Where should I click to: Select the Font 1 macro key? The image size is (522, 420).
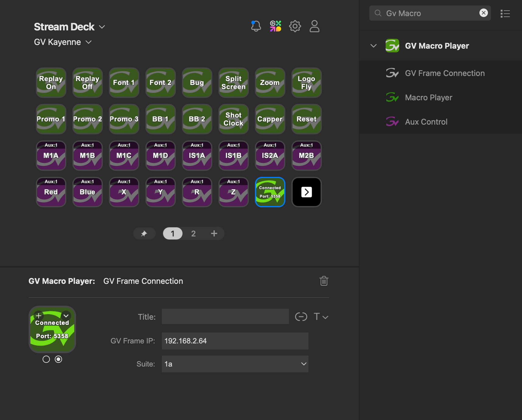tap(124, 83)
